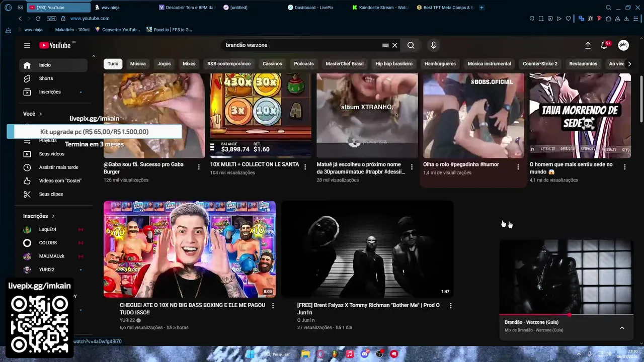The width and height of the screenshot is (644, 362).
Task: Open the account avatar menu
Action: [x=623, y=45]
